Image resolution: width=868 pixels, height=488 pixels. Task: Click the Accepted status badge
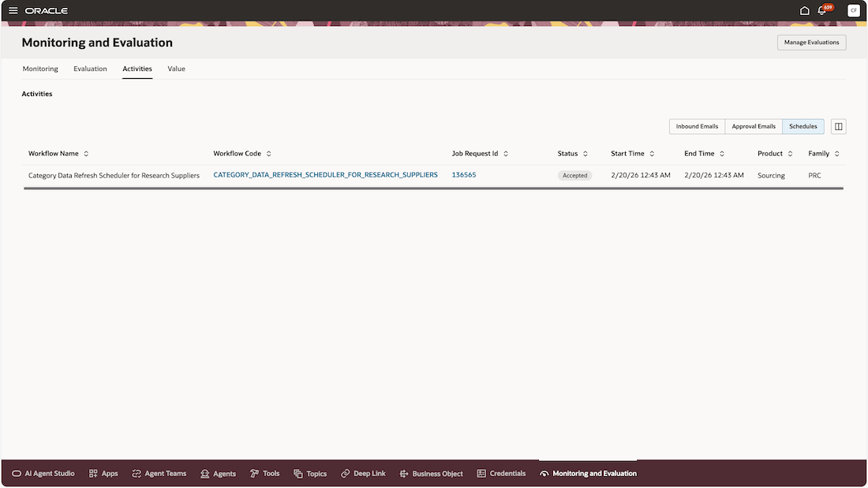coord(574,175)
